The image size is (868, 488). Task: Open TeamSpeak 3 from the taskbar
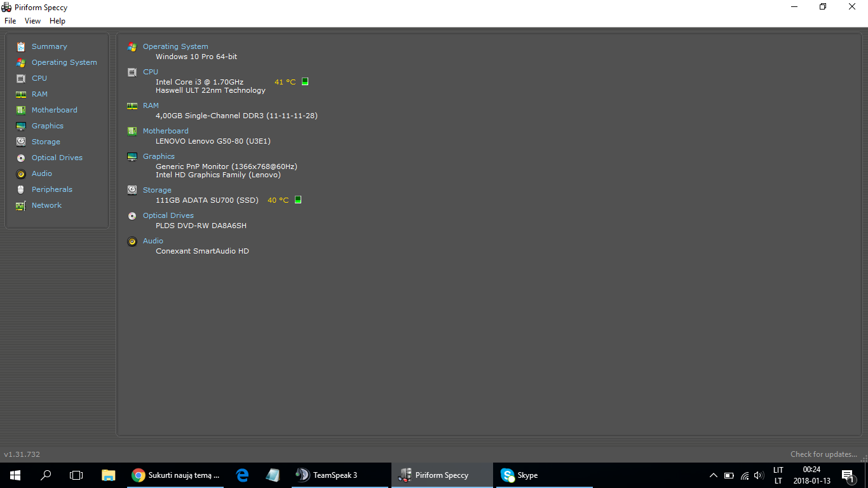click(x=327, y=475)
